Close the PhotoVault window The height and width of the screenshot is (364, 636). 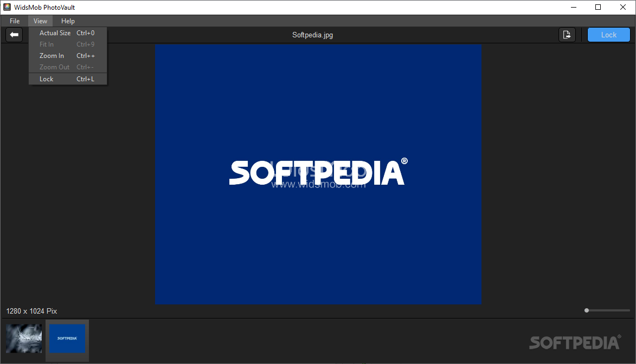click(623, 7)
